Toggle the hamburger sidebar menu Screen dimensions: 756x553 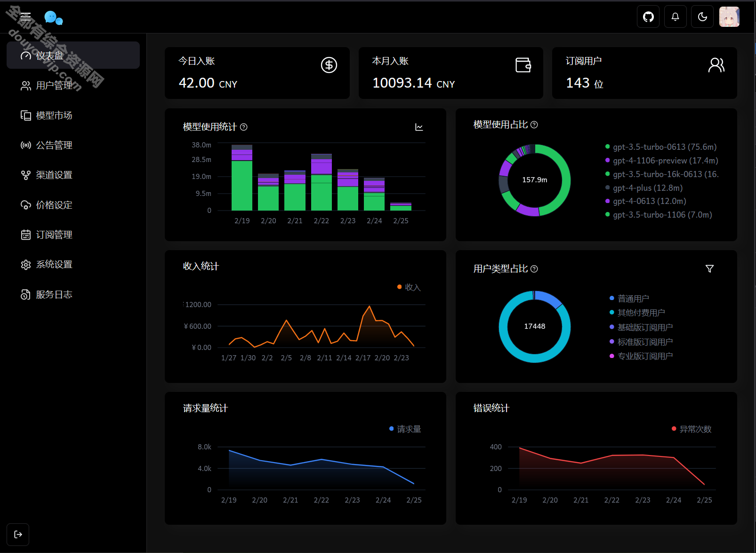coord(25,17)
